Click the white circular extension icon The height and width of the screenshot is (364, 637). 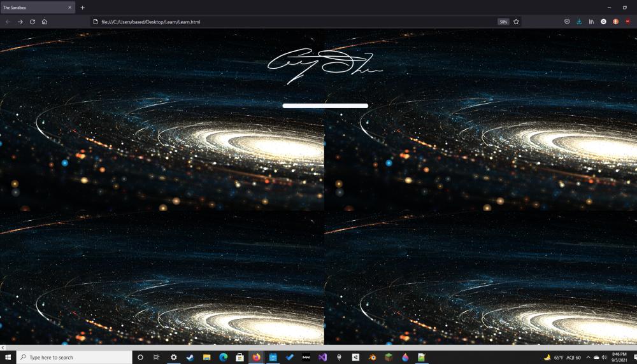[603, 22]
